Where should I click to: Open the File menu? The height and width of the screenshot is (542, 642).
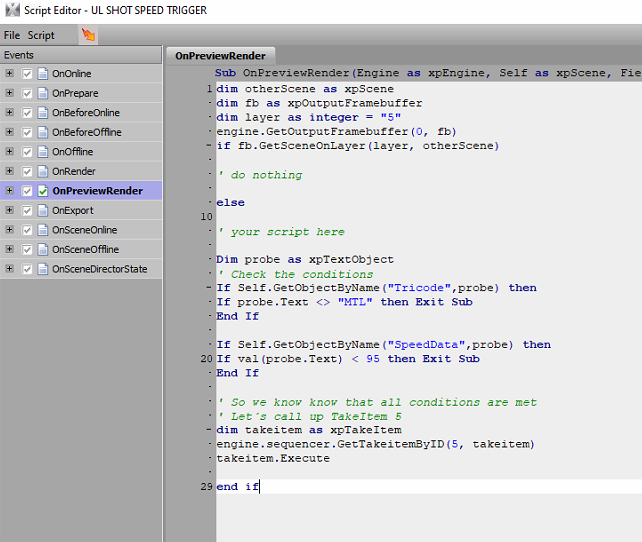click(12, 35)
